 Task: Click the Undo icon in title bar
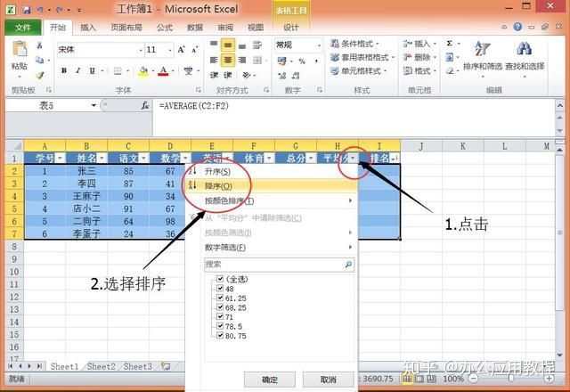(x=40, y=10)
